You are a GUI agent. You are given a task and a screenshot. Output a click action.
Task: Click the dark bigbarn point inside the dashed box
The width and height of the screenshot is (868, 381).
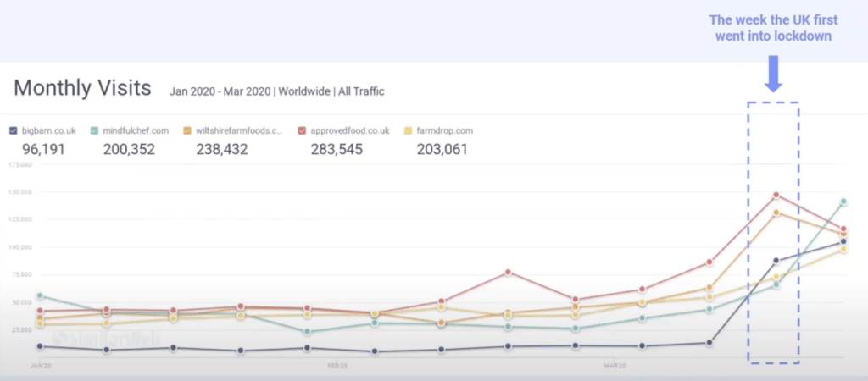(775, 260)
